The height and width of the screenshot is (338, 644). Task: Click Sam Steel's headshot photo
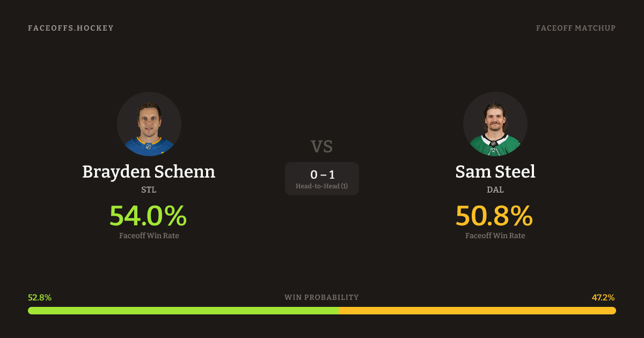pos(495,124)
